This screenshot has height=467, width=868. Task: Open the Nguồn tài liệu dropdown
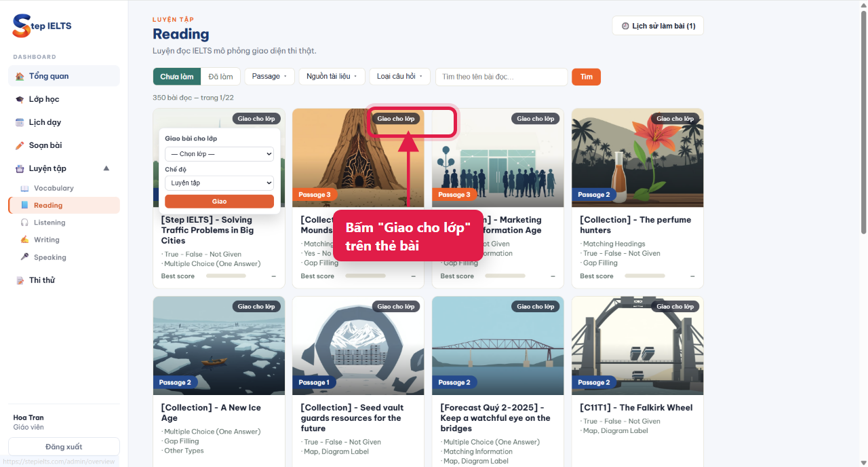click(x=332, y=77)
